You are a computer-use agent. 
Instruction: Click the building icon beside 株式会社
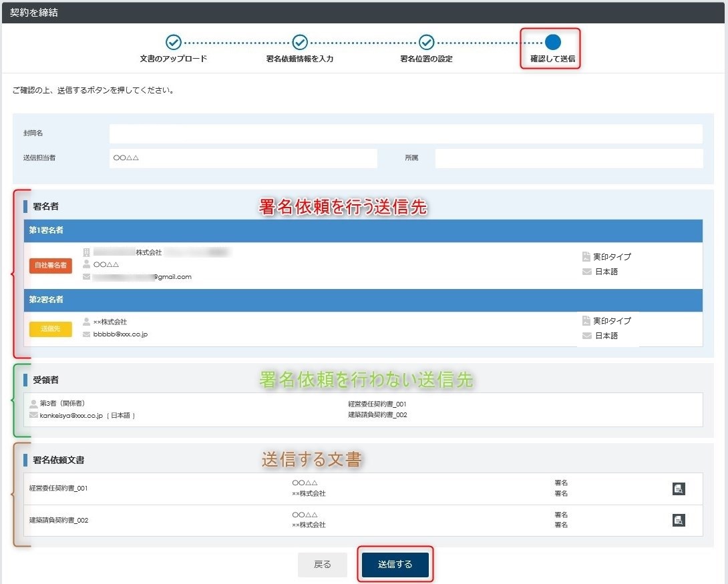point(86,252)
